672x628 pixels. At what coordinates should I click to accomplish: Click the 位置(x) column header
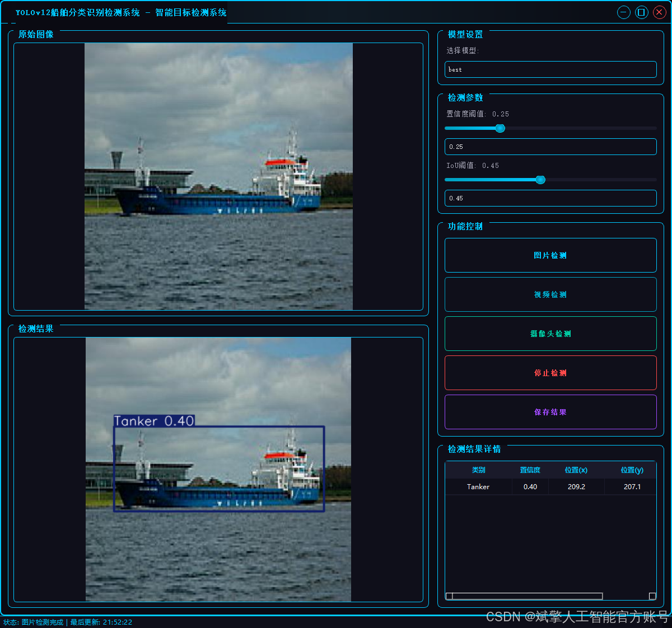(576, 470)
